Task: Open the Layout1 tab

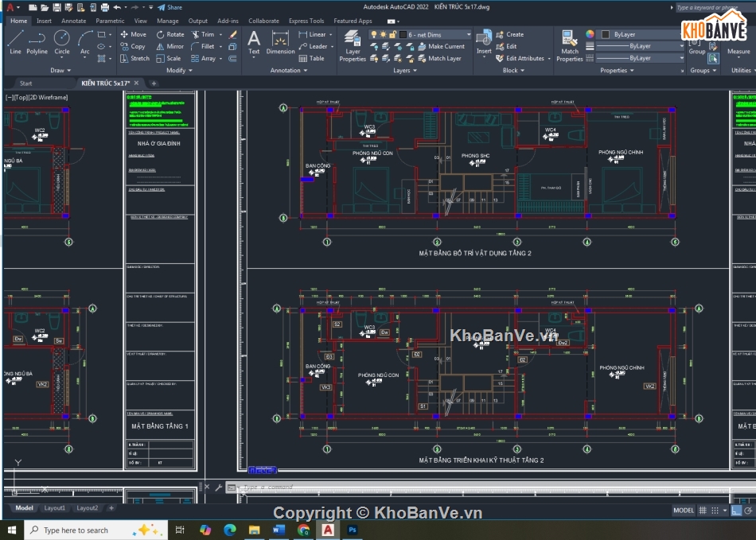Action: click(x=55, y=507)
